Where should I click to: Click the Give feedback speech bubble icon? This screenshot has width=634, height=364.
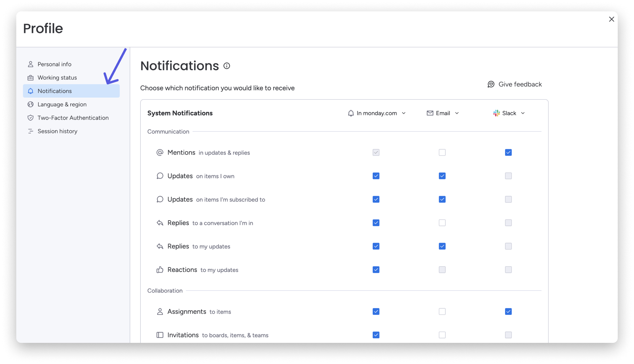click(x=491, y=84)
